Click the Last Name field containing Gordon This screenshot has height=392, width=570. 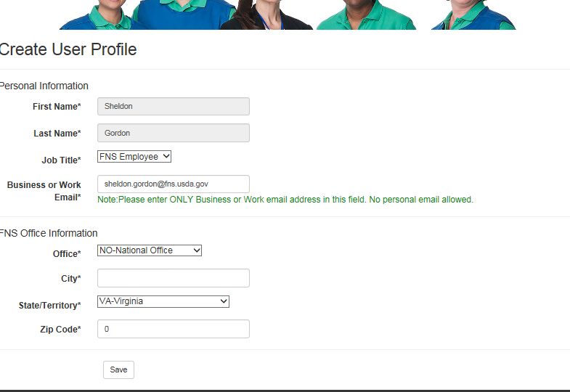[174, 133]
